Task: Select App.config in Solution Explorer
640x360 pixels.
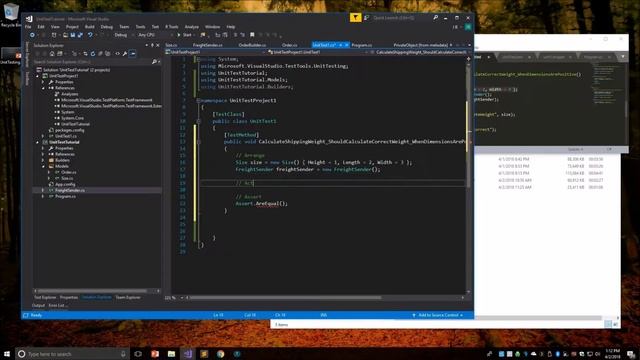Action: pyautogui.click(x=65, y=184)
